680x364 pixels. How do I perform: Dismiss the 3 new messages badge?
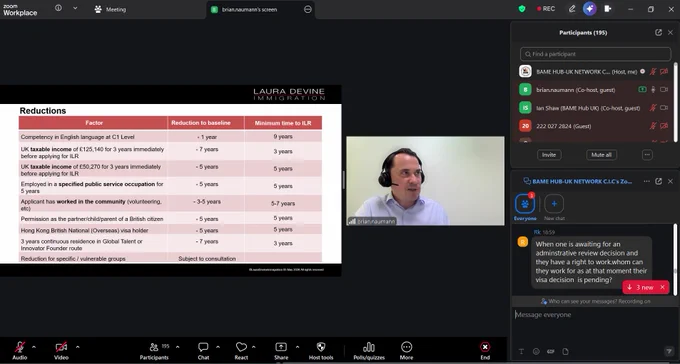662,287
